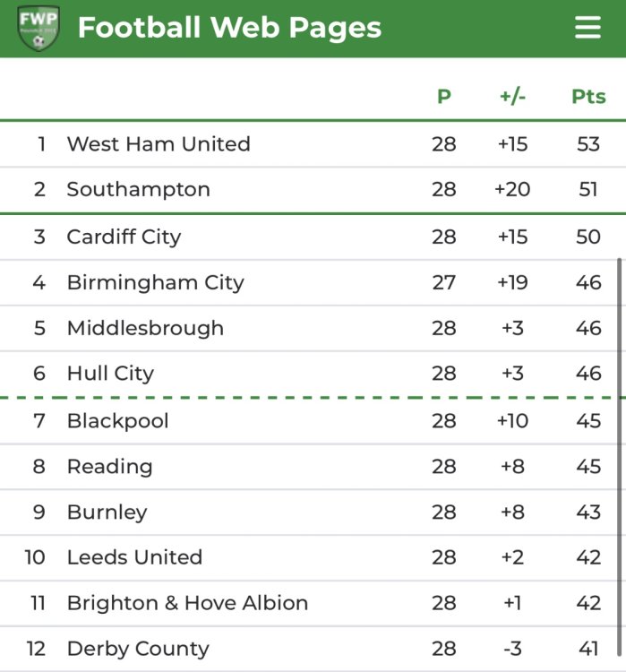Sort by the P played column header
Screen dimensions: 626x672
coord(443,96)
